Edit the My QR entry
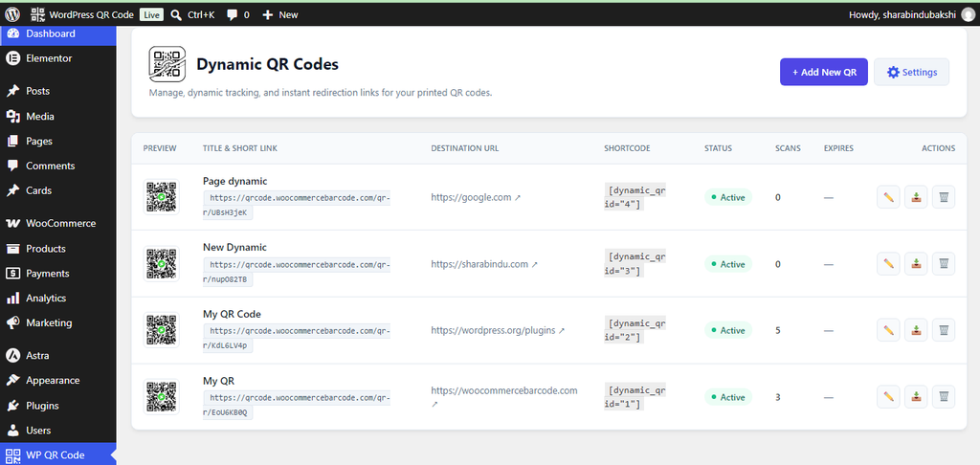This screenshot has height=465, width=980. [888, 397]
